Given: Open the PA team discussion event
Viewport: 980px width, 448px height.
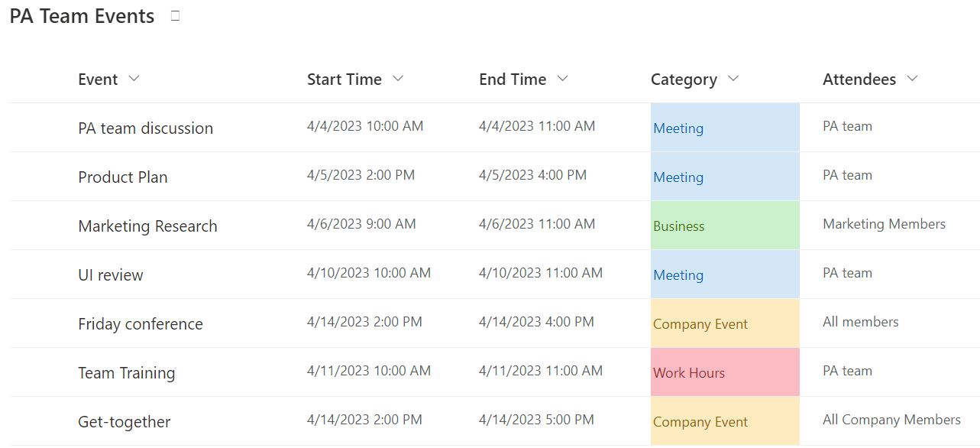Looking at the screenshot, I should pos(145,128).
